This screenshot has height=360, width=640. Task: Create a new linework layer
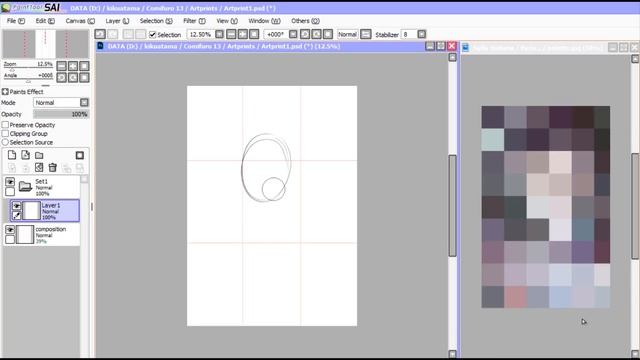[25, 155]
